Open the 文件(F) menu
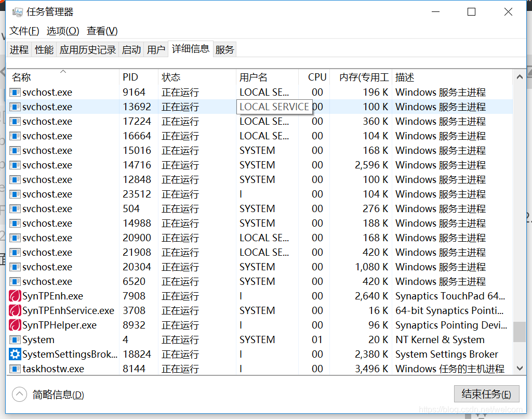 [24, 31]
